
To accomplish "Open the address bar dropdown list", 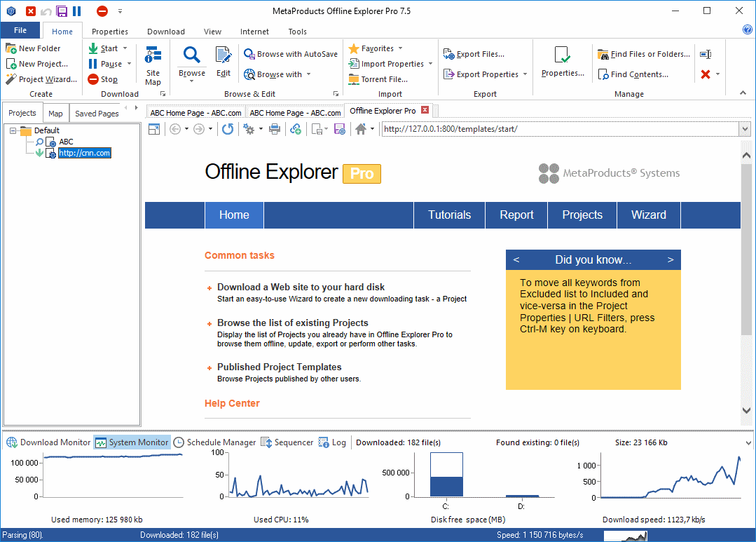I will [x=741, y=129].
